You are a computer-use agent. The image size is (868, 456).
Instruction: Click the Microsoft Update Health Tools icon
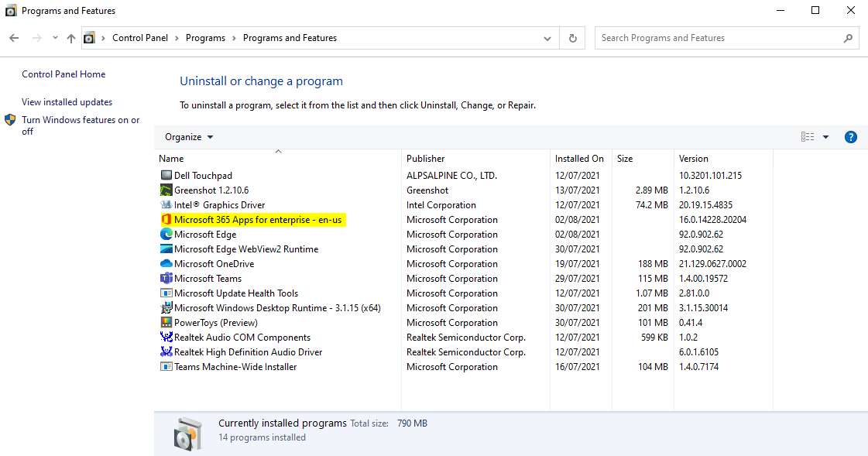pos(166,293)
